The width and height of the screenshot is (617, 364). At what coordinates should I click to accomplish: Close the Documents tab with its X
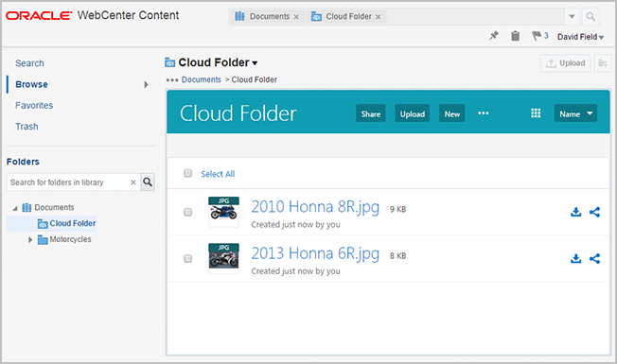click(296, 17)
